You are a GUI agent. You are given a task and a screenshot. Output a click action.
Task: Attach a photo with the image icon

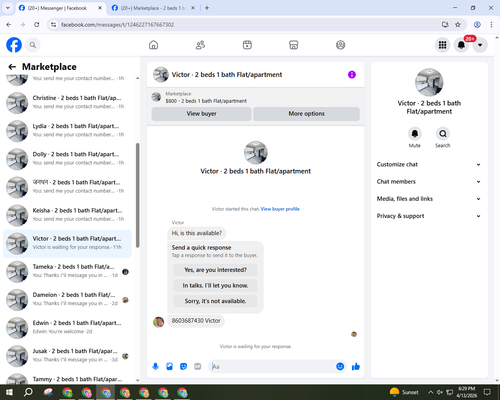[169, 367]
